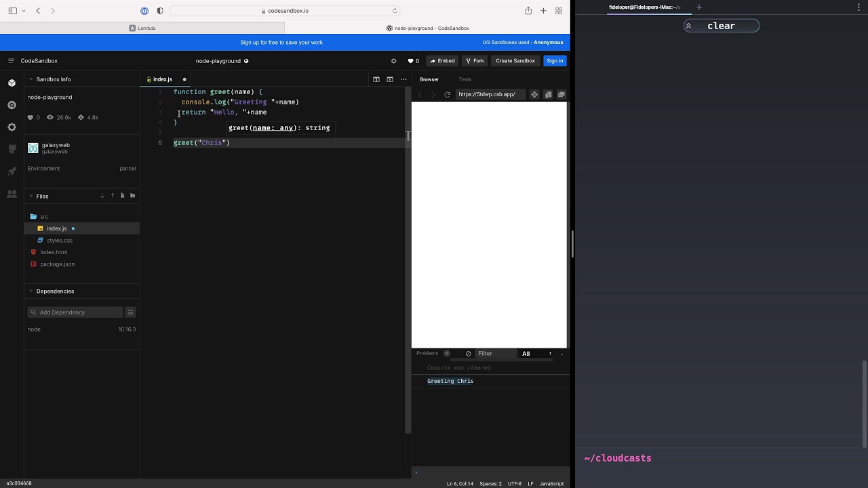Collapse the Files section

(31, 196)
